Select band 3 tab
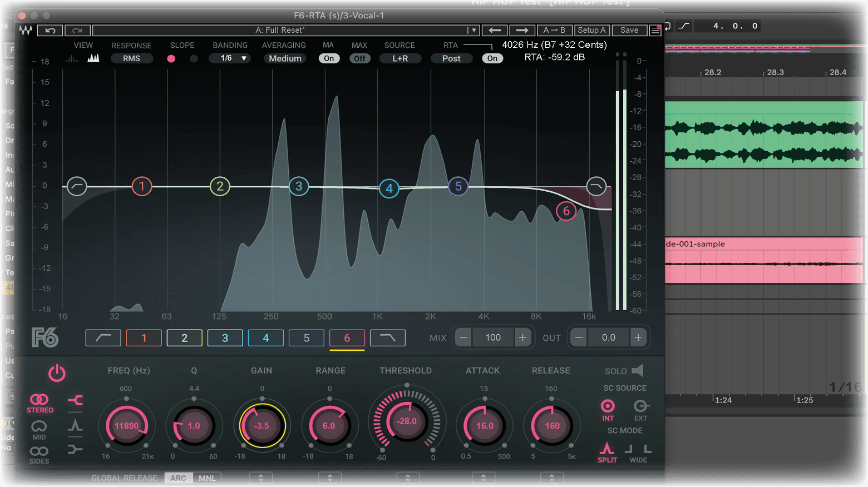Viewport: 868px width, 487px height. (225, 338)
